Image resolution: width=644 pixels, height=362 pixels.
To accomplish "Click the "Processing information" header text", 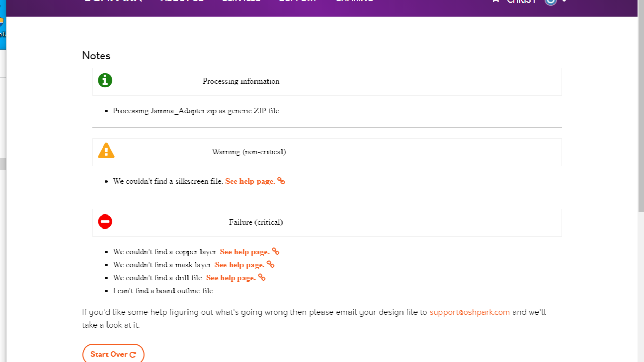I will pos(241,81).
